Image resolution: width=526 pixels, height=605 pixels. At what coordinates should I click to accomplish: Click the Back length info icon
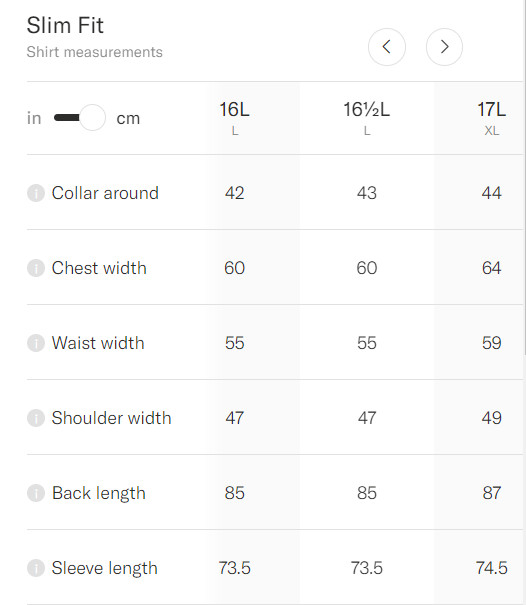point(36,493)
